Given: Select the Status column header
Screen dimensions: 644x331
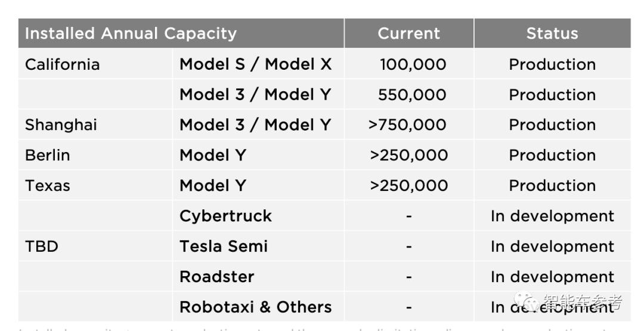Looking at the screenshot, I should 552,33.
